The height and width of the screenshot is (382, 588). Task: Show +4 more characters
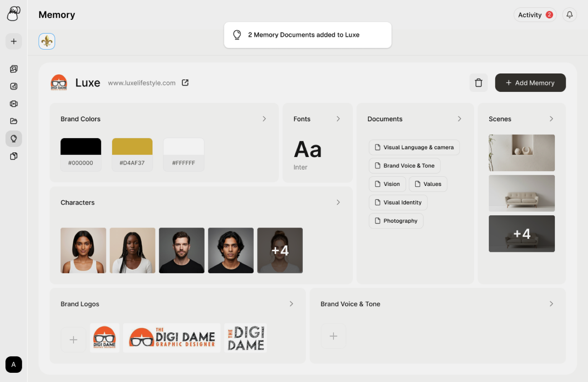pyautogui.click(x=280, y=251)
